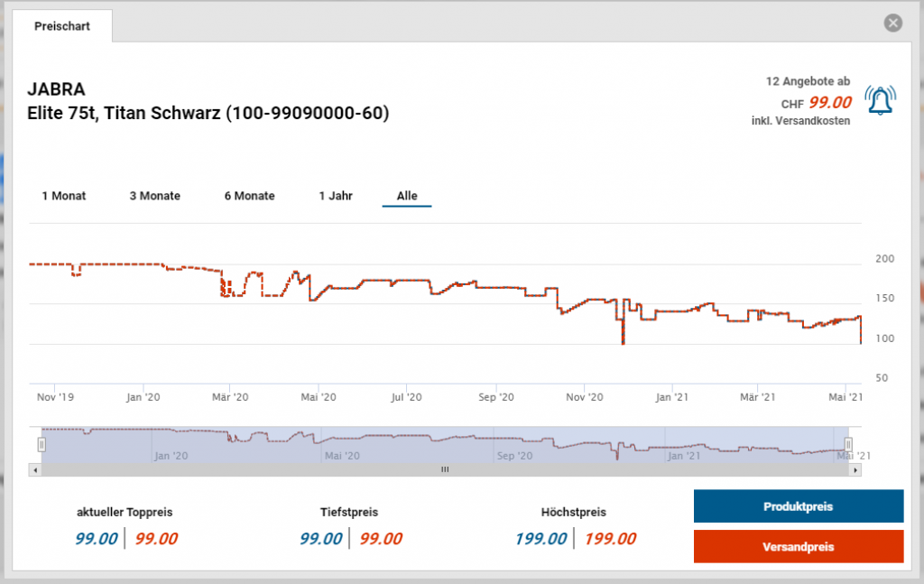Click the 12 Angebote ab text
The height and width of the screenshot is (584, 924).
[x=807, y=81]
